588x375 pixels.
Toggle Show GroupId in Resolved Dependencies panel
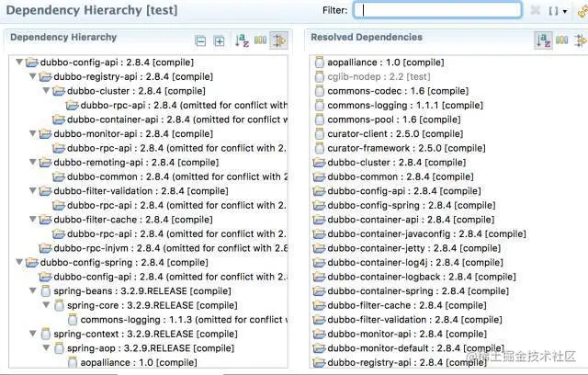[x=561, y=40]
